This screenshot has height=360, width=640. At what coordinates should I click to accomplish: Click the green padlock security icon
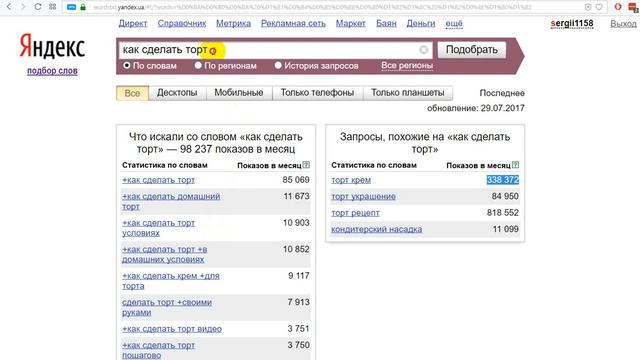(83, 7)
